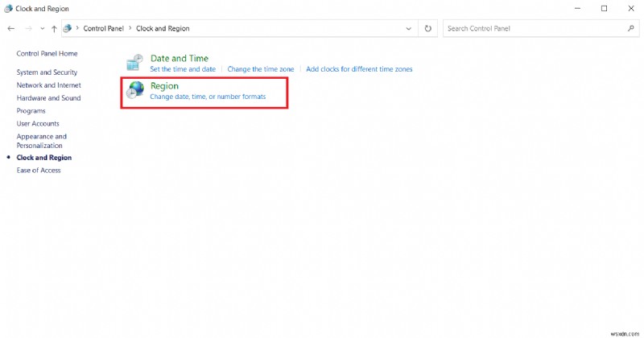Open Change the time zone link
The image size is (644, 338).
(x=262, y=69)
